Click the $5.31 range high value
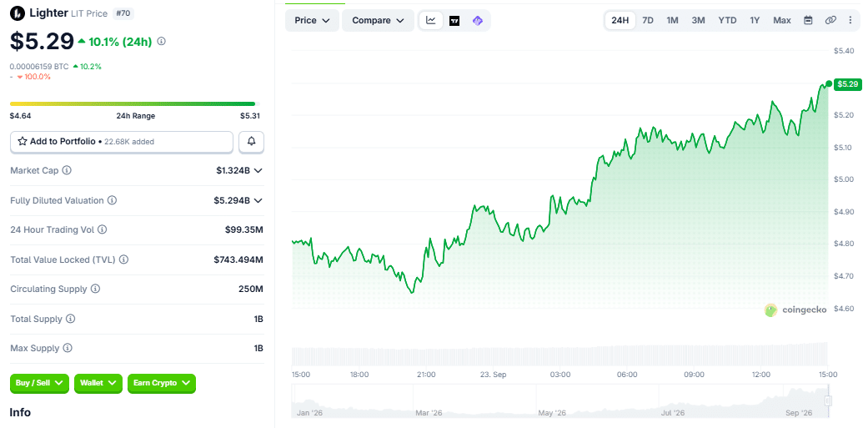Image resolution: width=868 pixels, height=428 pixels. click(x=250, y=116)
